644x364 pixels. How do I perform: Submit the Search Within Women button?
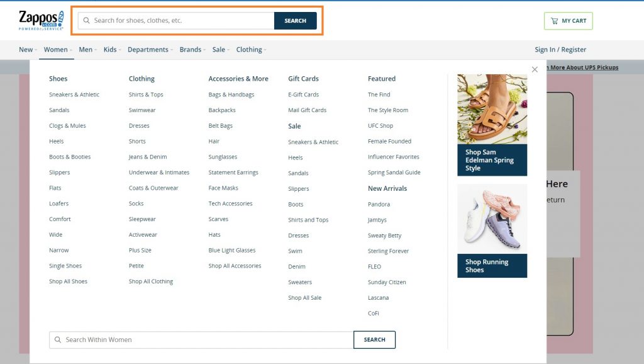pyautogui.click(x=374, y=340)
